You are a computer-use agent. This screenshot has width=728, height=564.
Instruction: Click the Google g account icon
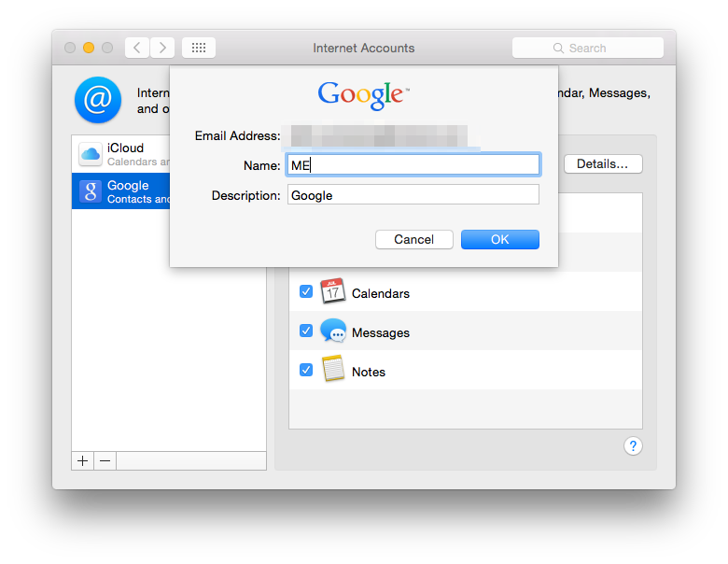pyautogui.click(x=91, y=191)
